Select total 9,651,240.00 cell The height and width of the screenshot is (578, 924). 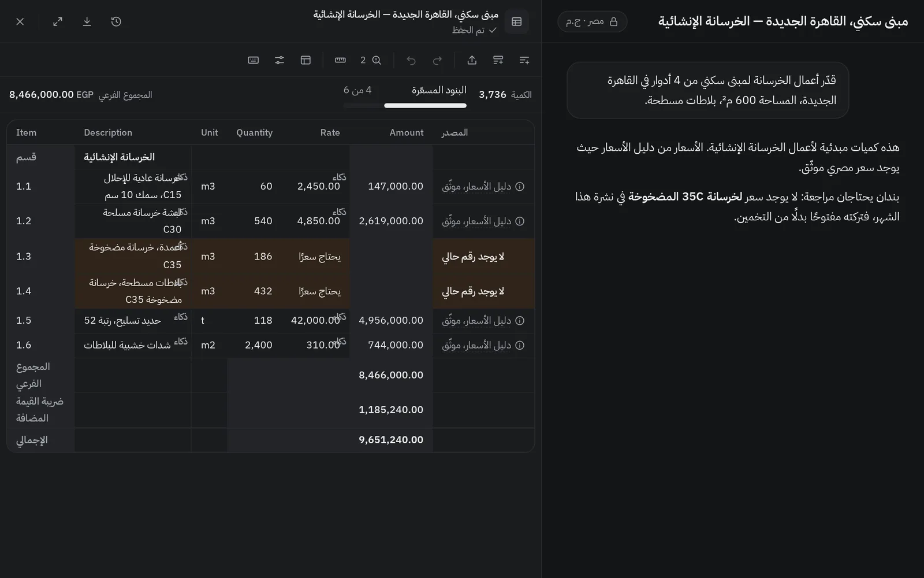tap(391, 440)
